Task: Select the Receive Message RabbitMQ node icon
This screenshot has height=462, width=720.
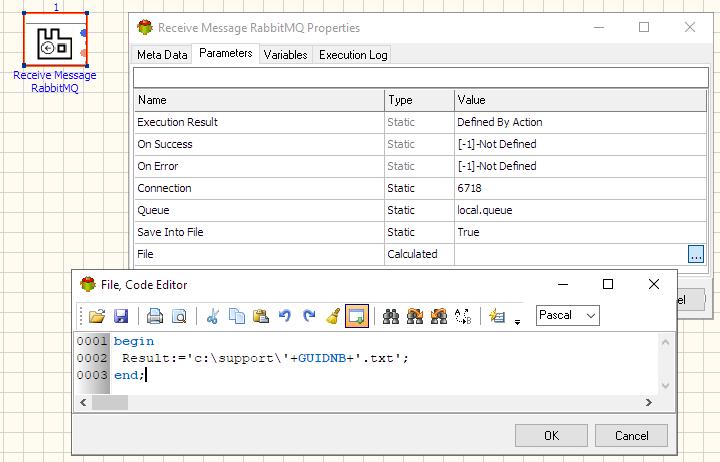Action: (55, 39)
